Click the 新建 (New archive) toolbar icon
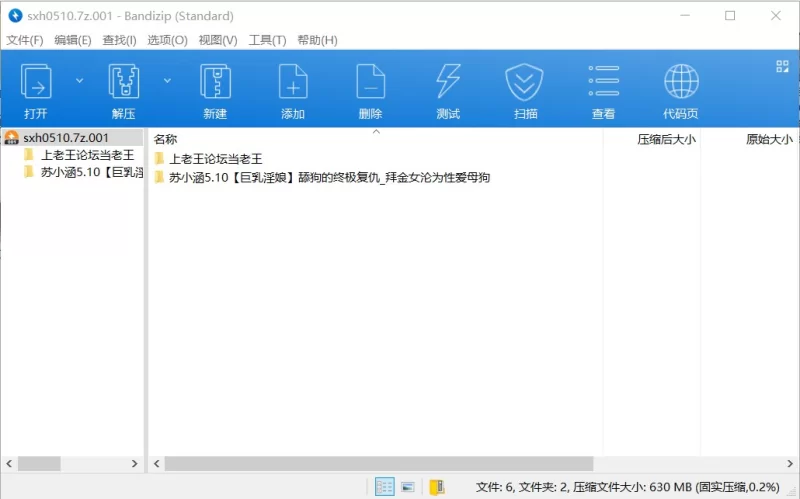The height and width of the screenshot is (499, 800). 215,81
